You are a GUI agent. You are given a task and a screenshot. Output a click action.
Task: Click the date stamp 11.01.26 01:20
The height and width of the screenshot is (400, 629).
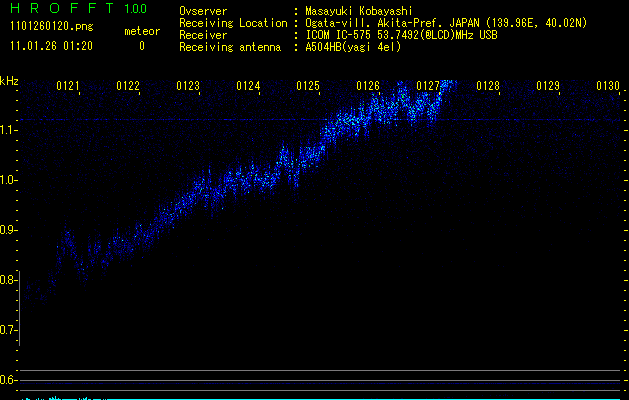pyautogui.click(x=51, y=46)
